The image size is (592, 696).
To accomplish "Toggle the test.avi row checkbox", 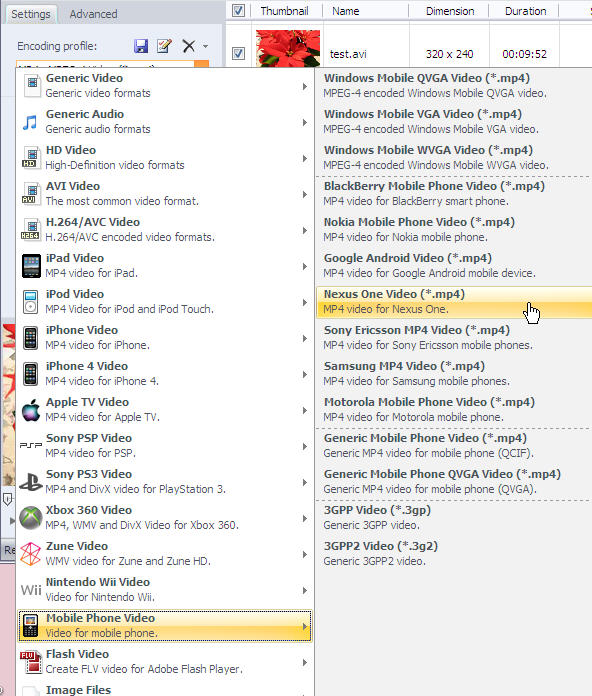I will (238, 54).
